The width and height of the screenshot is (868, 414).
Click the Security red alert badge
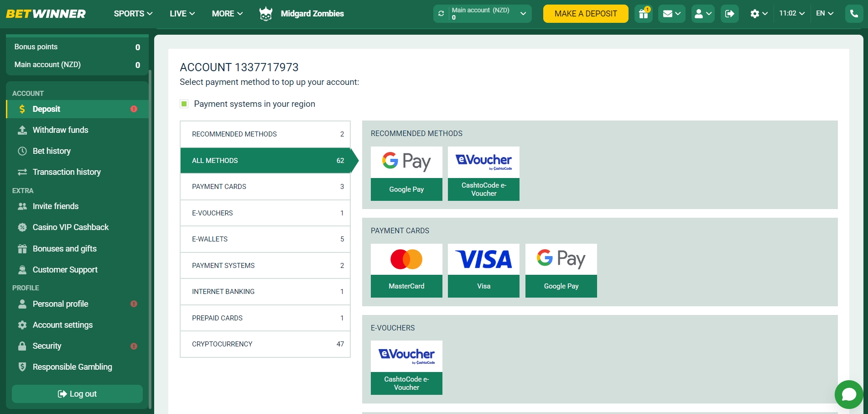click(x=134, y=346)
